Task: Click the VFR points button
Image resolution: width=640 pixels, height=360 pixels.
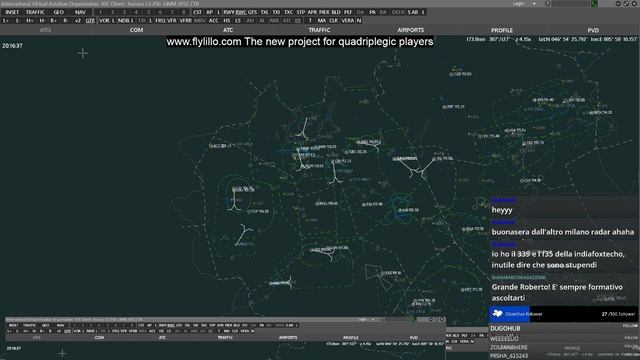Action: click(172, 20)
